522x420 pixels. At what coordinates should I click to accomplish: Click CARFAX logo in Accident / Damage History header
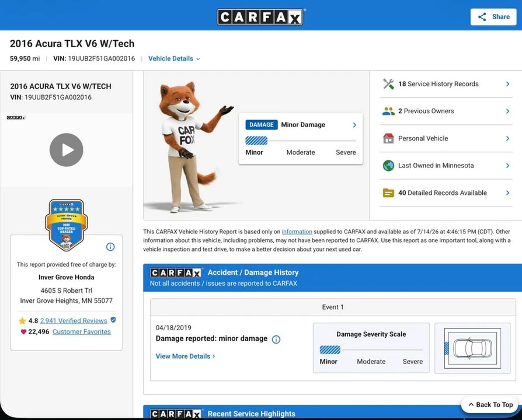point(176,273)
